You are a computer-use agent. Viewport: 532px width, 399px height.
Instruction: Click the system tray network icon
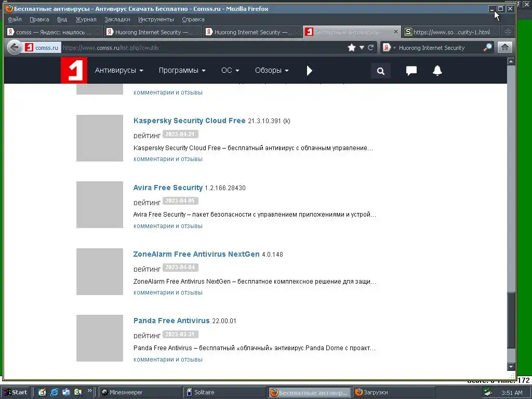point(488,392)
